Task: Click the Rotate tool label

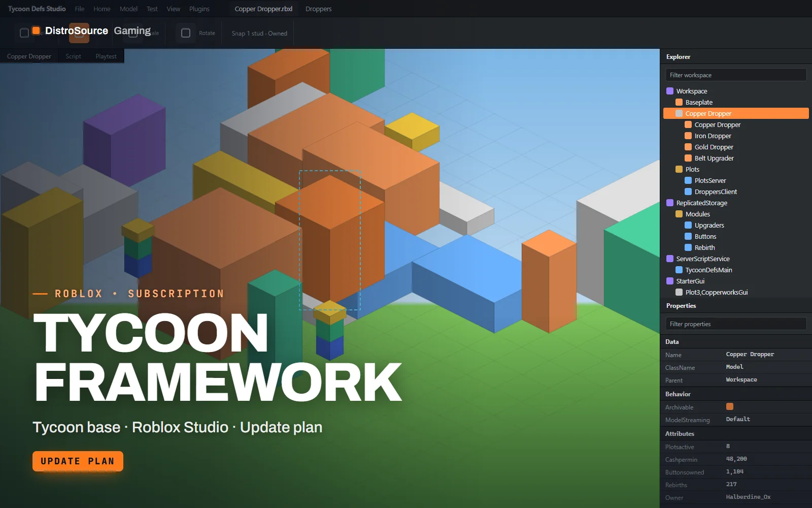Action: [207, 33]
